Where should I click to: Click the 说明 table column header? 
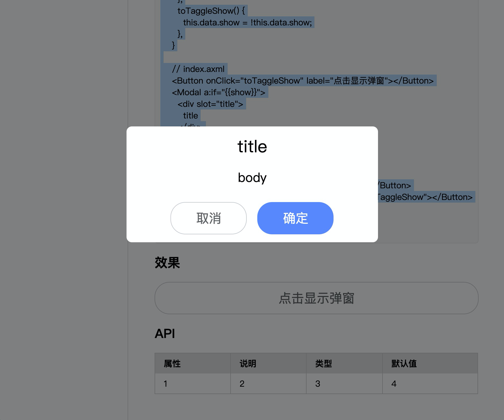268,363
